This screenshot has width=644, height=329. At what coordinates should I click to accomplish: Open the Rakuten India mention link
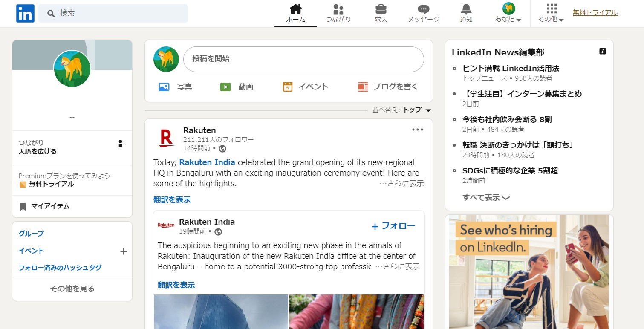point(207,162)
